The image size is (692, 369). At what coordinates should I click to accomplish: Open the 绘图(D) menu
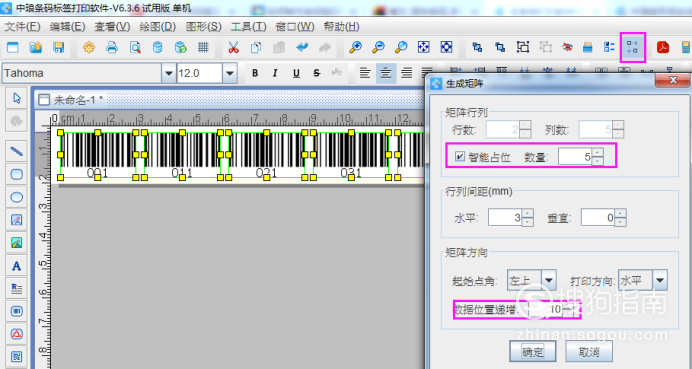pyautogui.click(x=158, y=26)
